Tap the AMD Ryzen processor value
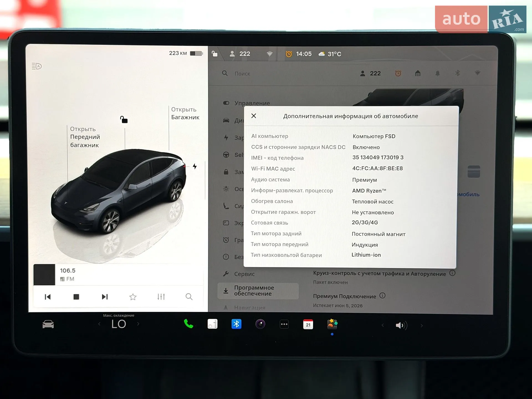The height and width of the screenshot is (399, 532). 369,191
